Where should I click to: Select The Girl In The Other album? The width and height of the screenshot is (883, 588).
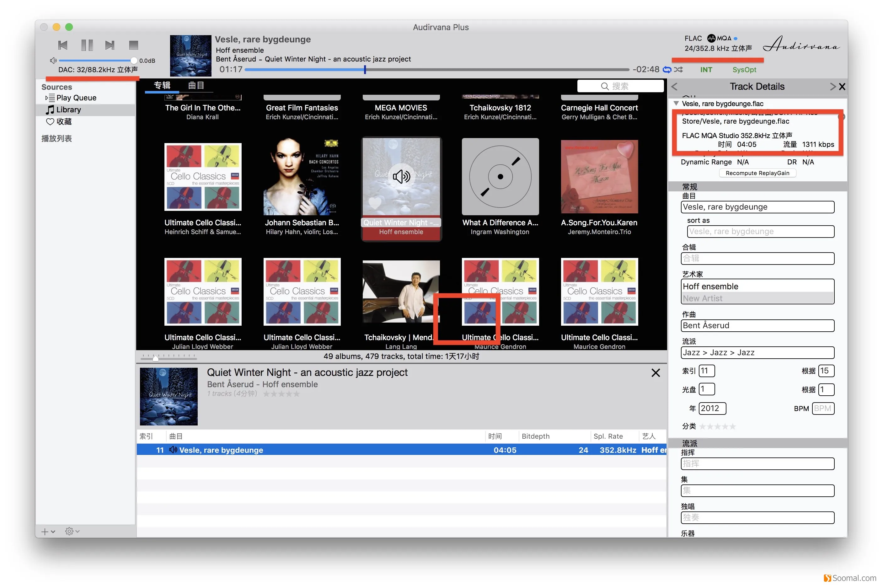202,108
